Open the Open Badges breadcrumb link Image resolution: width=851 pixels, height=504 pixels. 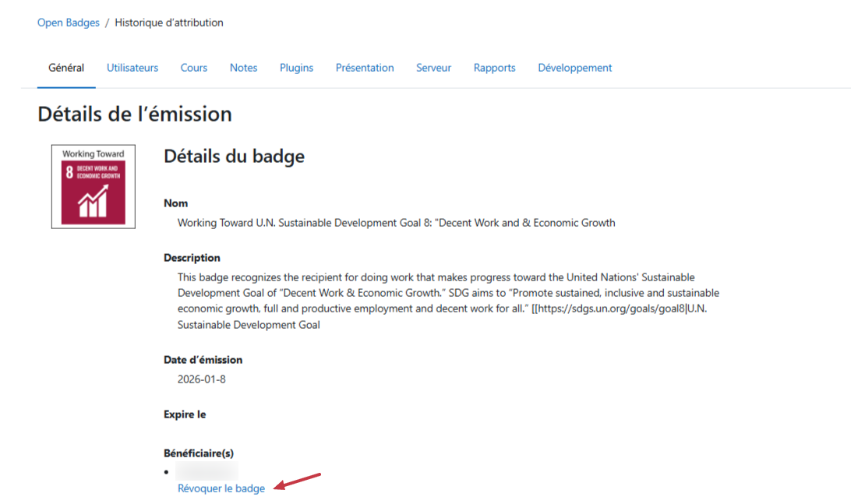click(x=69, y=23)
